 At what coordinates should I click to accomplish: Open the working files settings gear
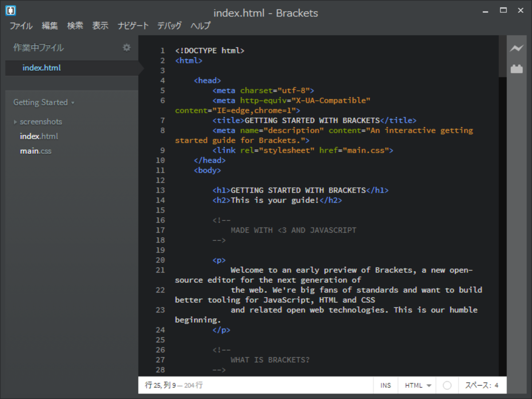coord(127,47)
